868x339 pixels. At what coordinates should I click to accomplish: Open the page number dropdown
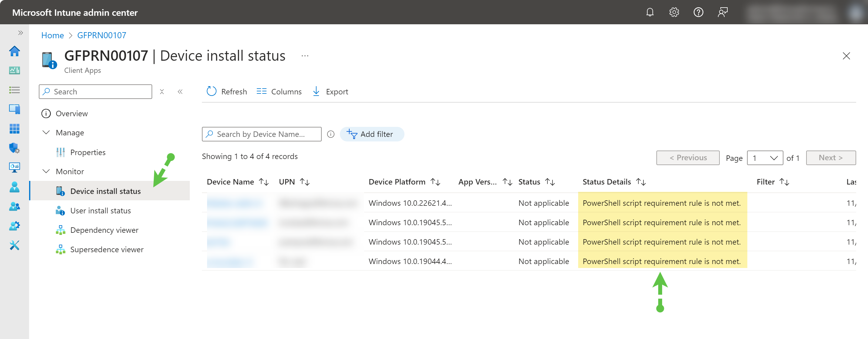coord(765,158)
